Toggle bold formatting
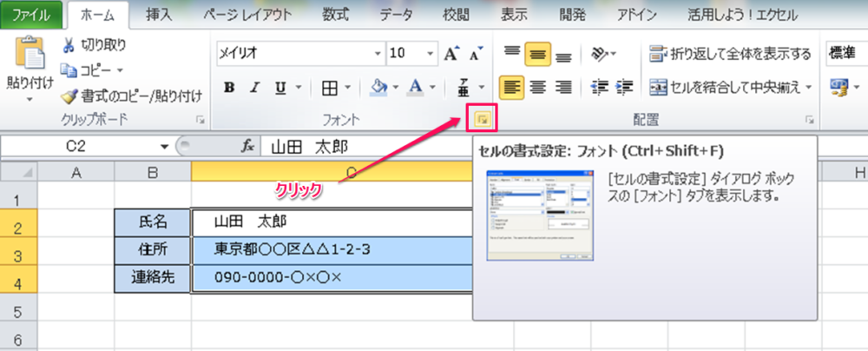868x351 pixels. [230, 87]
